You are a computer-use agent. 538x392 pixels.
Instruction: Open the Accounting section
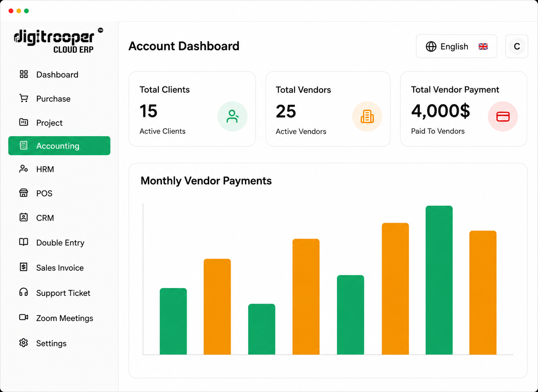point(59,146)
